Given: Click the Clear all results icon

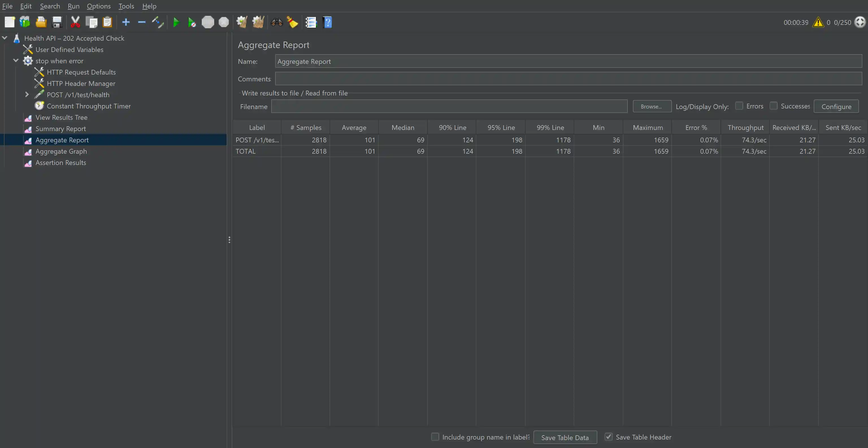Looking at the screenshot, I should click(258, 23).
